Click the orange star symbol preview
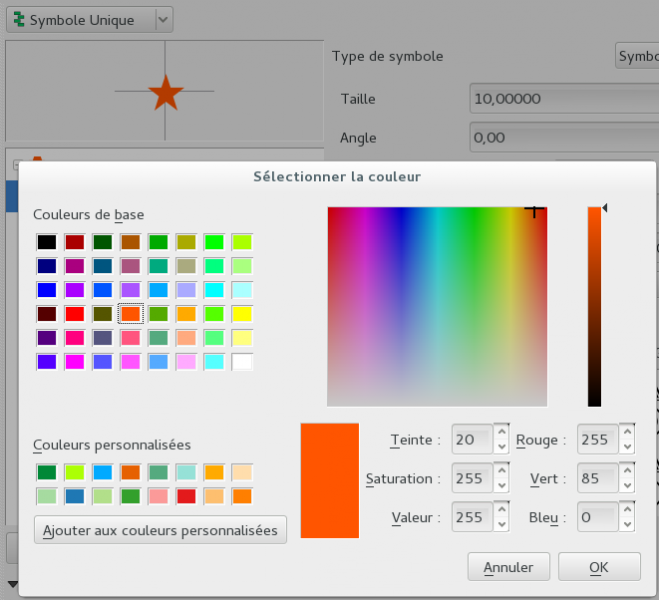The width and height of the screenshot is (659, 600). (165, 93)
